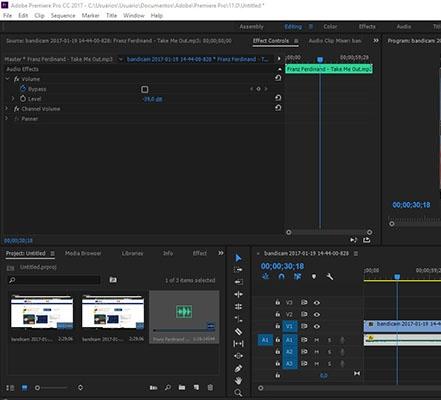This screenshot has height=400, width=441.
Task: Open the Window menu
Action: [134, 16]
